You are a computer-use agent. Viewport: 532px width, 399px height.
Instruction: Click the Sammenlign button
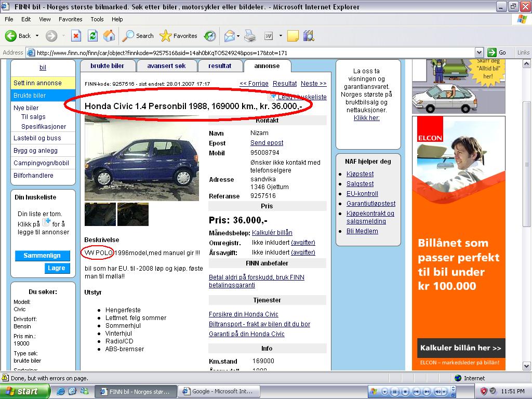(x=43, y=256)
